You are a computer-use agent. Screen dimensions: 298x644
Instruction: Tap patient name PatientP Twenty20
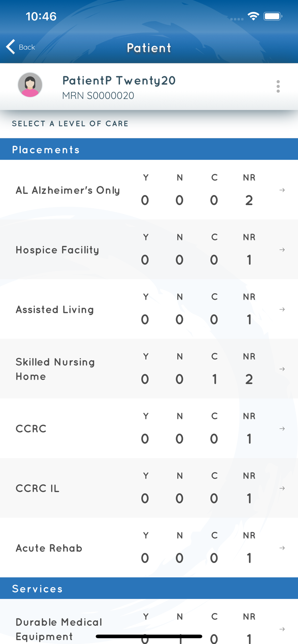(x=119, y=81)
